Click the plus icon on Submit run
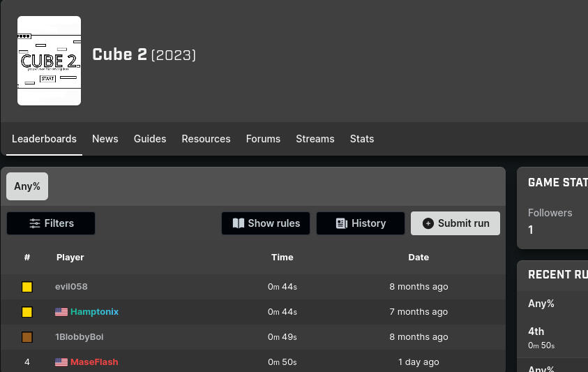The width and height of the screenshot is (588, 372). 428,223
